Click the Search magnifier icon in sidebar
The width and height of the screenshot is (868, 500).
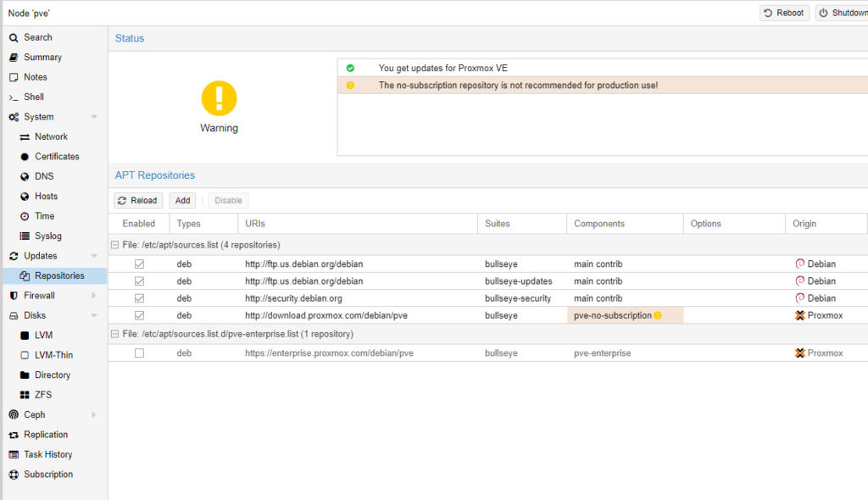[14, 37]
